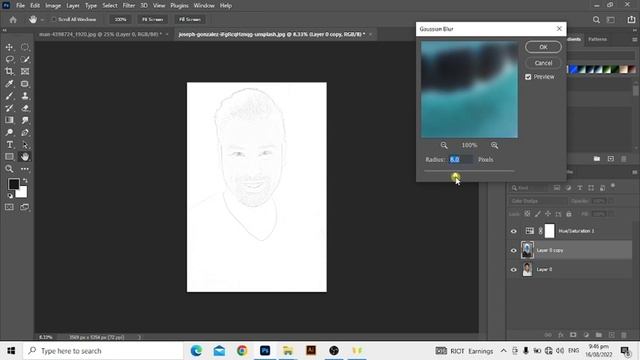Toggle Scroll All Windows checkbox
The width and height of the screenshot is (640, 360).
(x=54, y=19)
